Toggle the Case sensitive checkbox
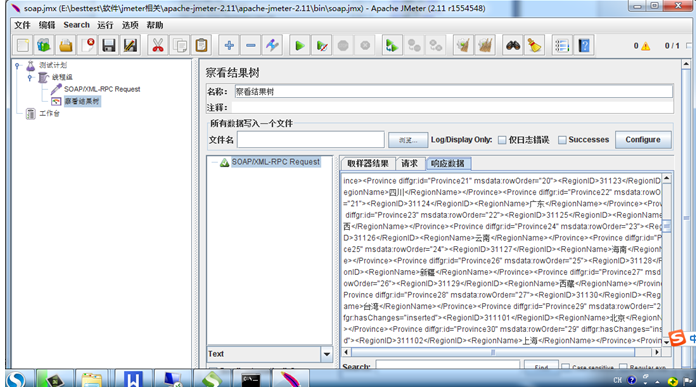 (565, 367)
